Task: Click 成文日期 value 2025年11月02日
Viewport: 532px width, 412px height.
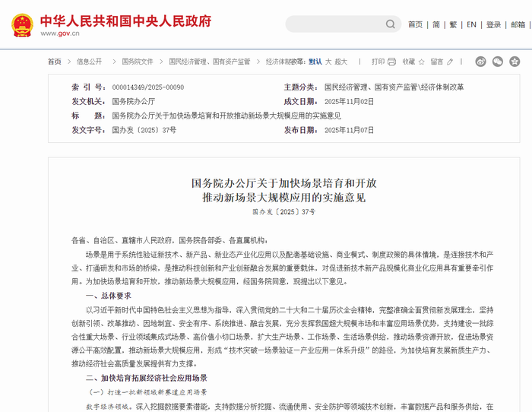Action: point(349,101)
